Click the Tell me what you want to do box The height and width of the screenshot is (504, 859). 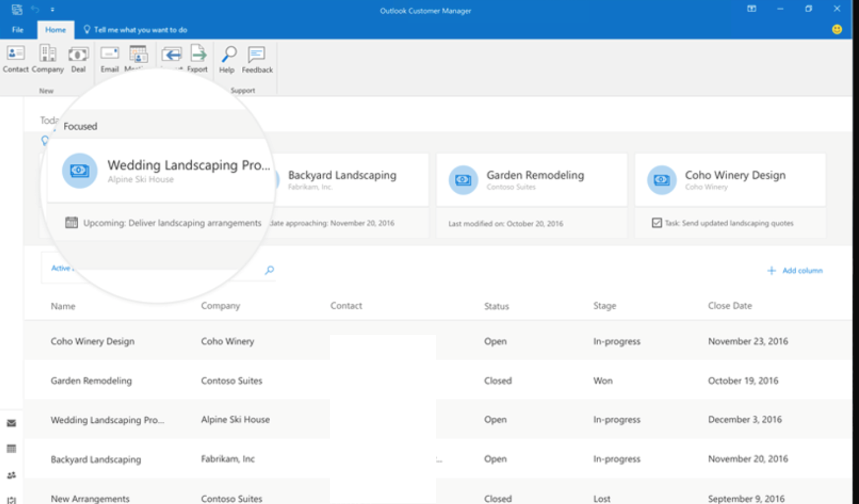tap(135, 29)
